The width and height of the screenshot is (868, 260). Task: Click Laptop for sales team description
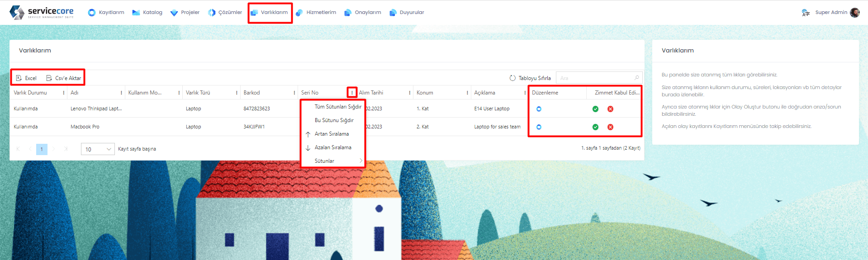pyautogui.click(x=497, y=127)
